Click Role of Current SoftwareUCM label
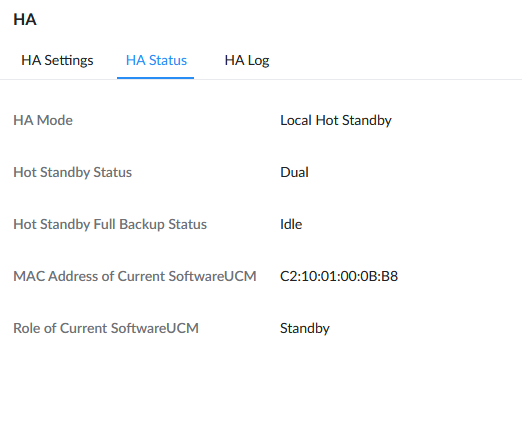522x439 pixels. tap(106, 328)
